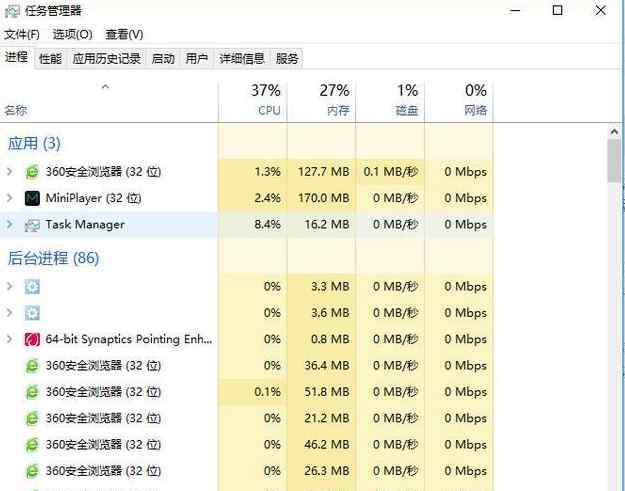Open the 选项(O) menu
This screenshot has width=625, height=491.
(x=73, y=34)
